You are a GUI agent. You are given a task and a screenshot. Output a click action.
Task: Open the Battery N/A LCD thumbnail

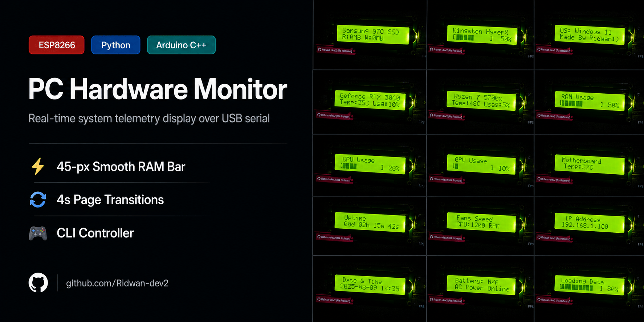point(481,289)
